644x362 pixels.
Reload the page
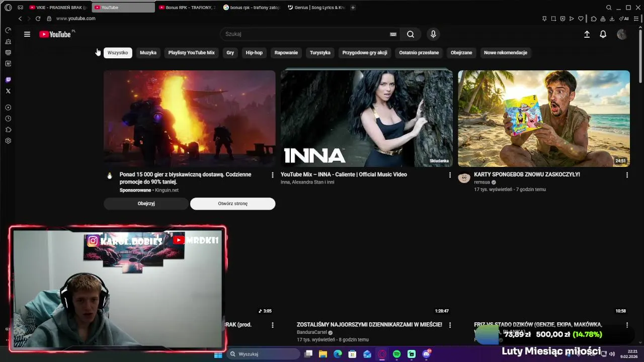pos(38,19)
